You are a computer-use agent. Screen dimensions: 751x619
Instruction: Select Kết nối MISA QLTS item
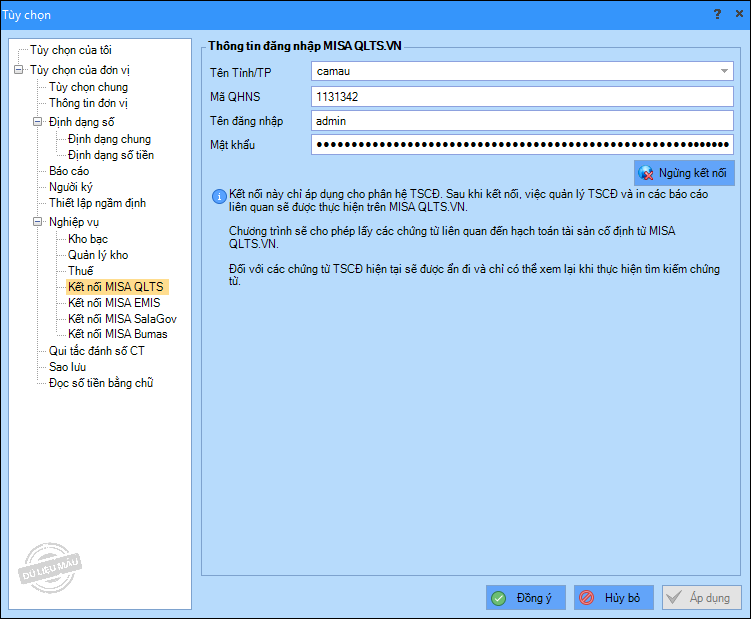pyautogui.click(x=115, y=287)
